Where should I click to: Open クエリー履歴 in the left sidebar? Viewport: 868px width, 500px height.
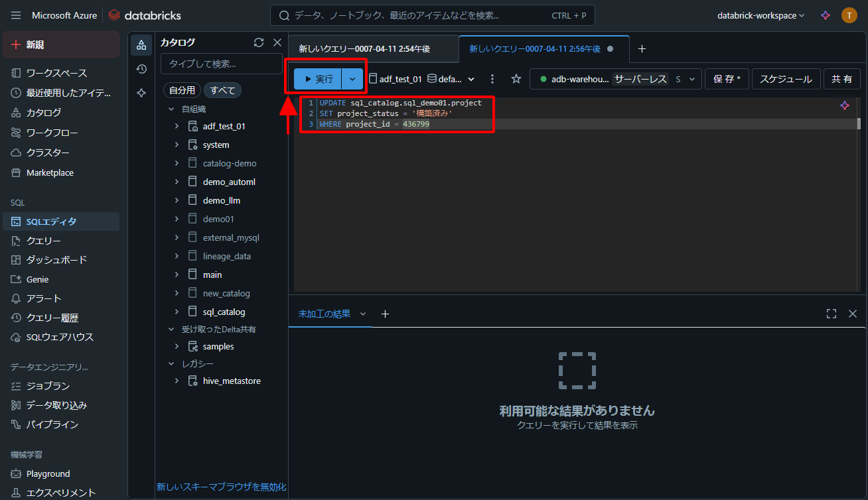[x=52, y=318]
